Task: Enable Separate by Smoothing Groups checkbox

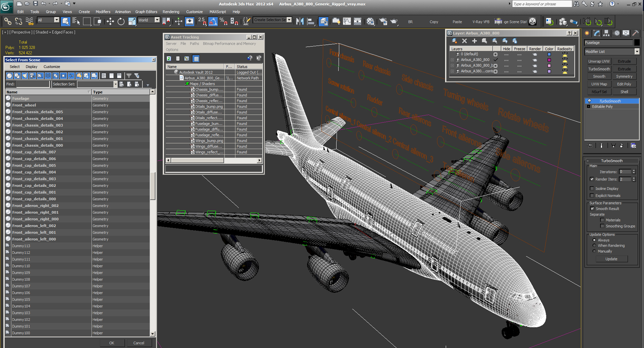Action: tap(602, 226)
